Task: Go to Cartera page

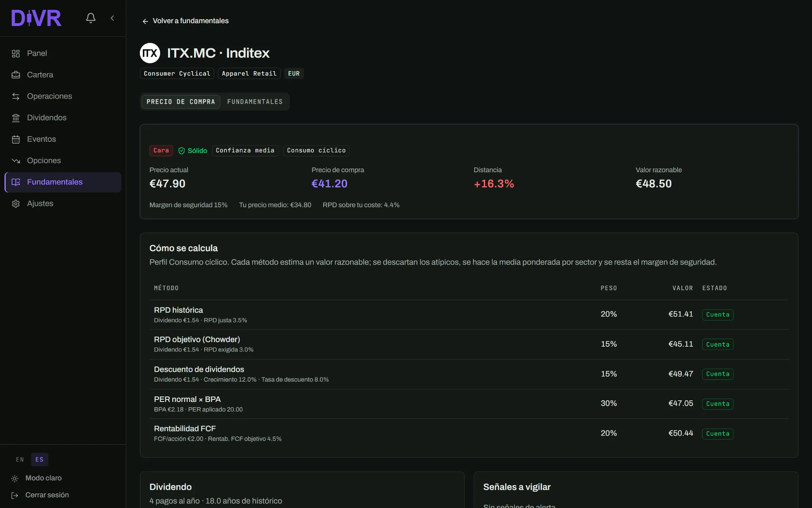Action: click(x=63, y=75)
